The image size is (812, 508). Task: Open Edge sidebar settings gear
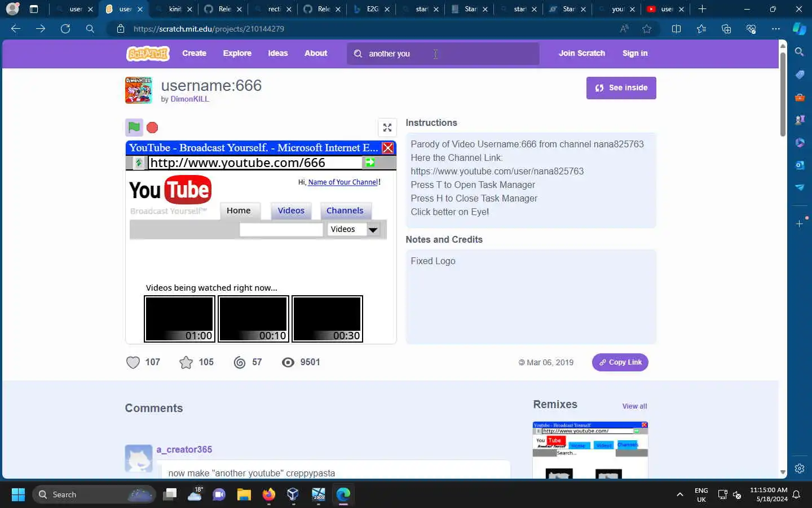pyautogui.click(x=800, y=468)
